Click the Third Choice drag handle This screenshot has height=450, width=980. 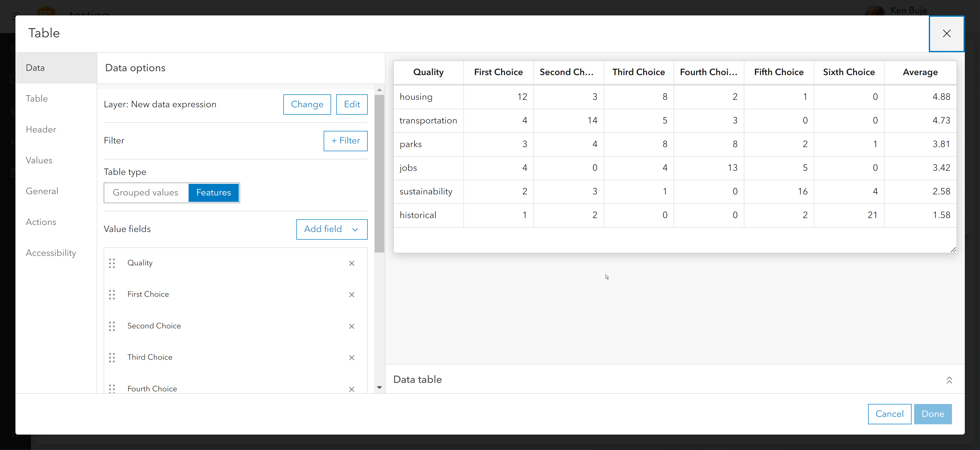112,357
